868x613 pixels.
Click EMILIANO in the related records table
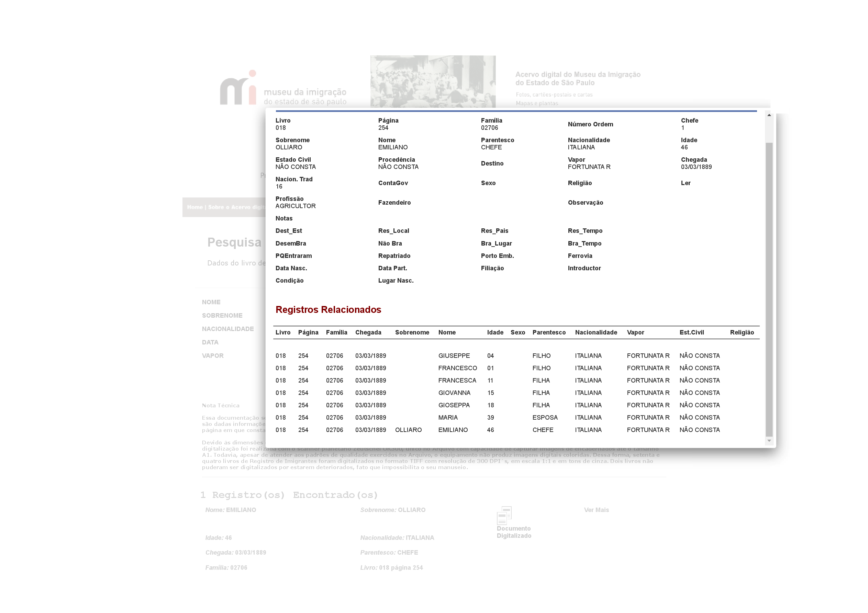pyautogui.click(x=453, y=430)
